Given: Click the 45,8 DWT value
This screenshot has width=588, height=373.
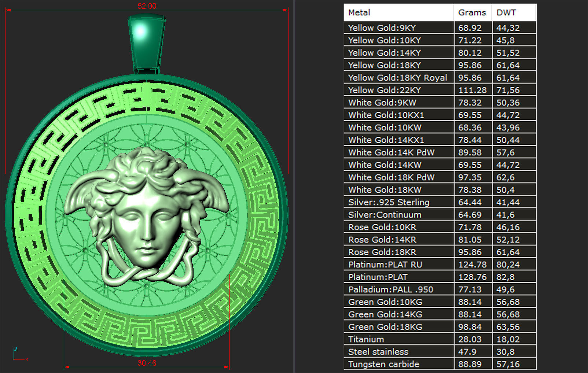Looking at the screenshot, I should tap(505, 40).
